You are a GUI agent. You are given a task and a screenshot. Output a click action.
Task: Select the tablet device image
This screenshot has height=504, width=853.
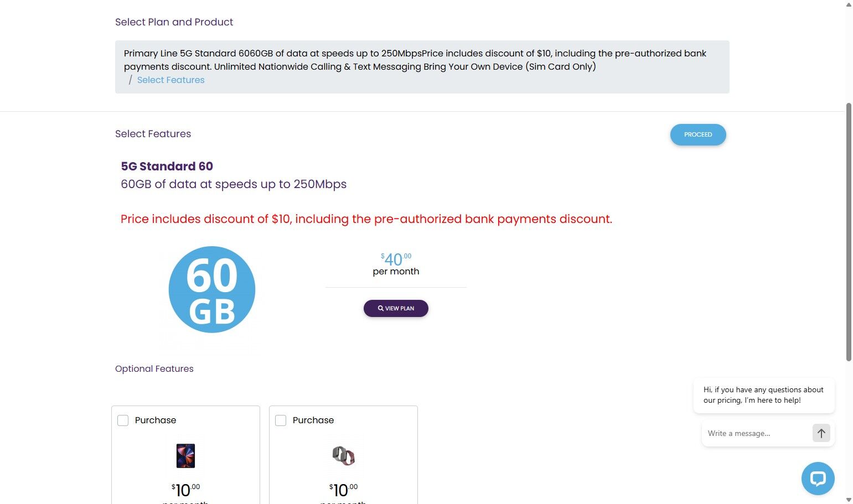point(185,456)
